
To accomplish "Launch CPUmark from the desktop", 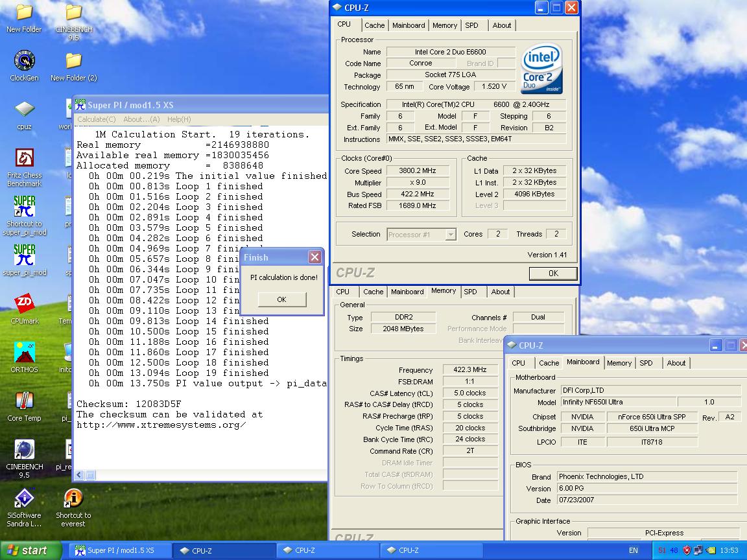I will click(x=24, y=305).
